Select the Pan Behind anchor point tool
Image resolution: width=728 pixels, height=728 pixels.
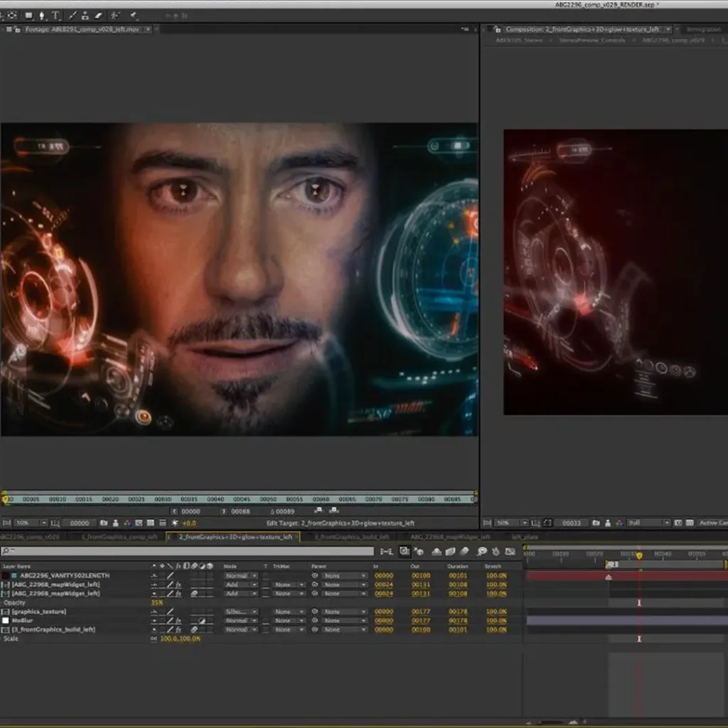tap(13, 16)
